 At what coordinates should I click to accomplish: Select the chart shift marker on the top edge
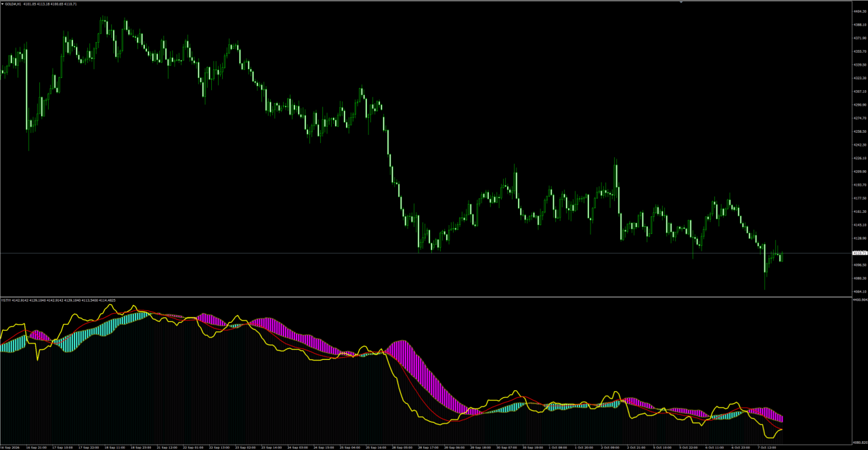681,2
